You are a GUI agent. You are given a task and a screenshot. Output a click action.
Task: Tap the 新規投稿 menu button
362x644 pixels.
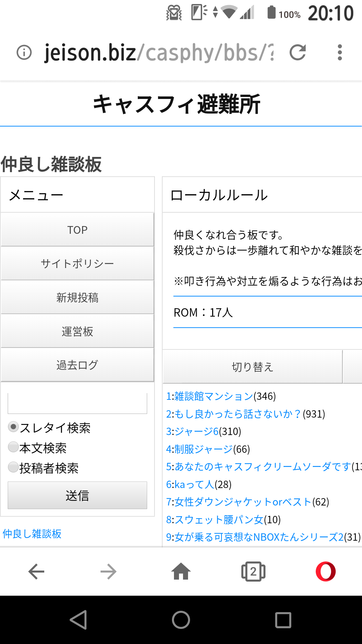point(77,298)
